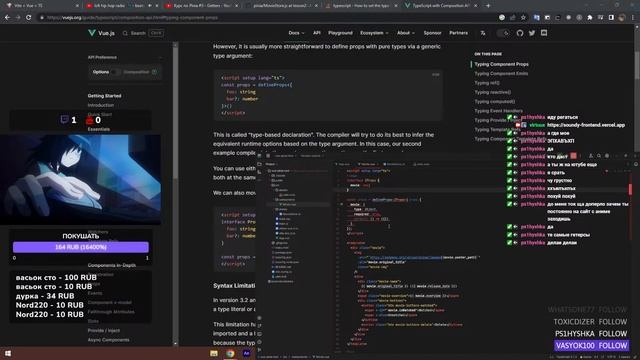Open After Effects from the taskbar

pyautogui.click(x=246, y=353)
